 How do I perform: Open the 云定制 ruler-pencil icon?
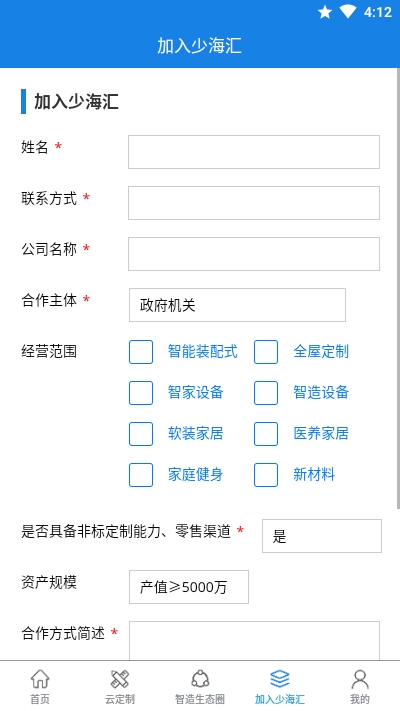point(120,679)
